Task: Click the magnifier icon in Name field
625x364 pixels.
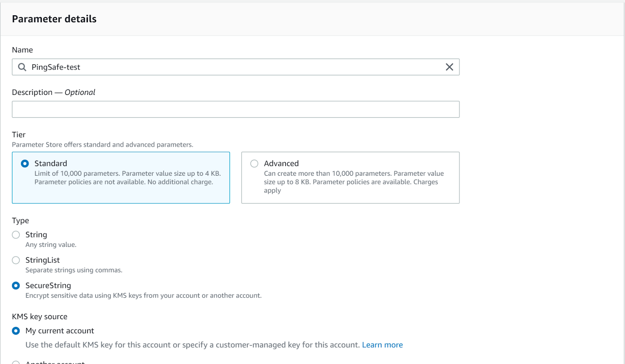Action: [x=22, y=67]
